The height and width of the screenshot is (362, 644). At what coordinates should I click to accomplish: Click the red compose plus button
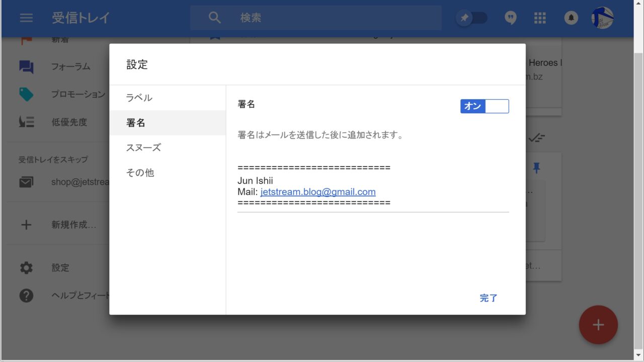[x=598, y=325]
